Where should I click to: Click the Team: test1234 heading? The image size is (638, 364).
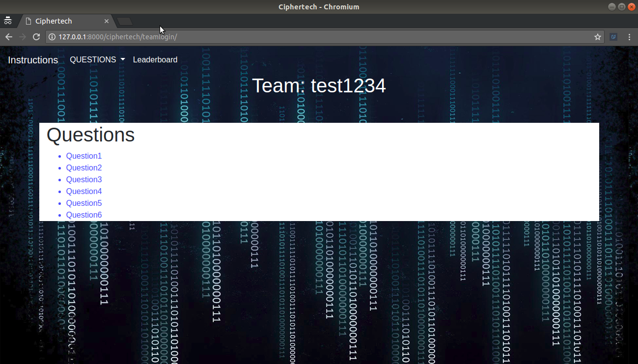[x=319, y=85]
